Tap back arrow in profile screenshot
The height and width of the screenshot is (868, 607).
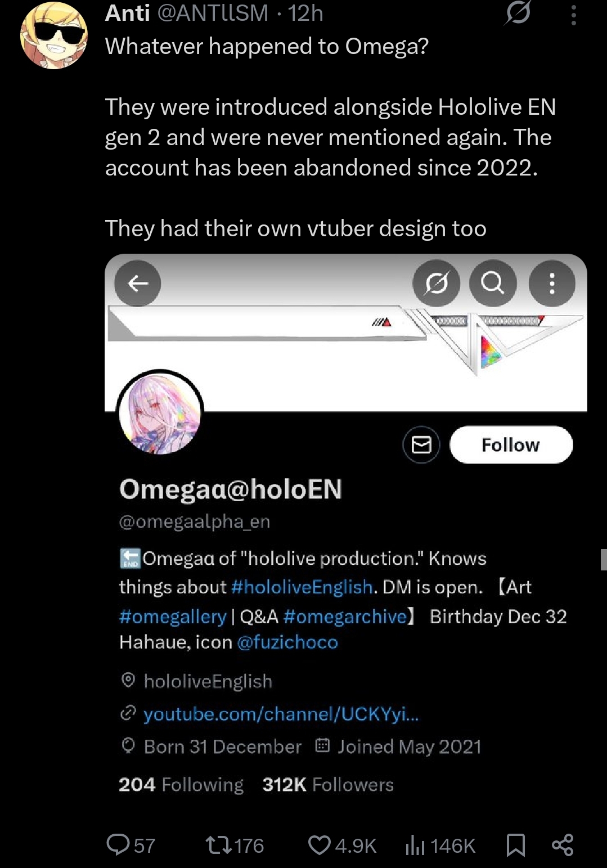(x=138, y=284)
